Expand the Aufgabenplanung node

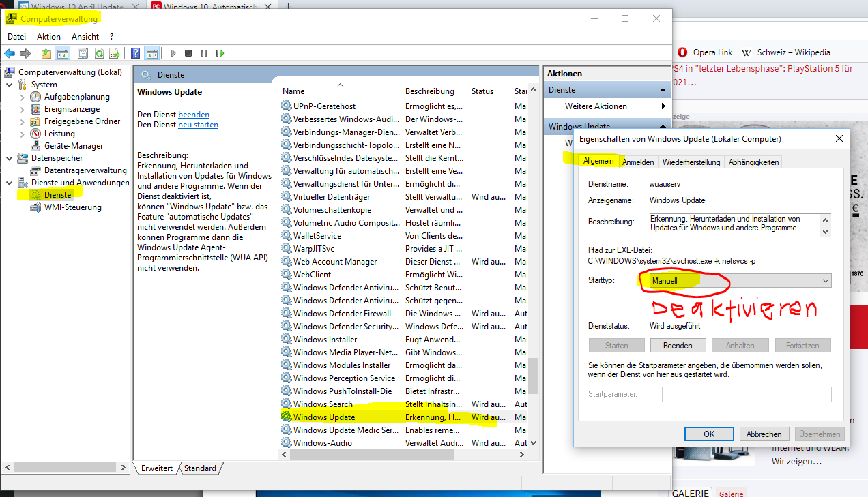tap(22, 97)
